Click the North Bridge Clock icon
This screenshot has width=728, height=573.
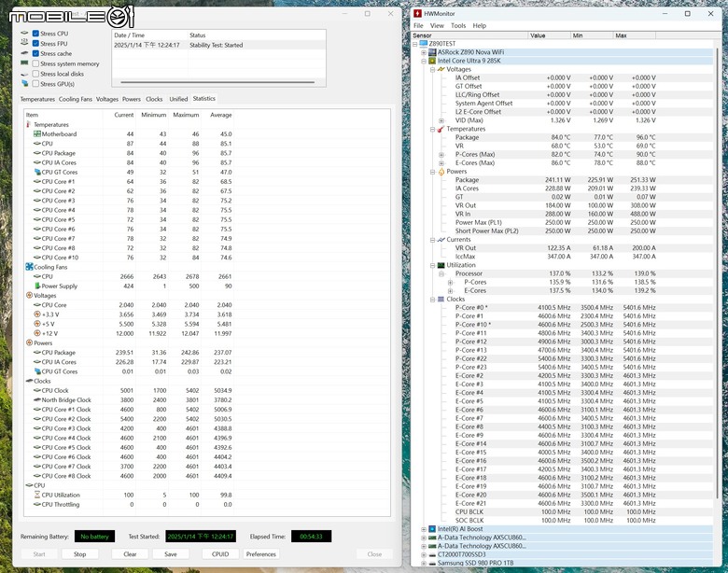click(x=37, y=399)
